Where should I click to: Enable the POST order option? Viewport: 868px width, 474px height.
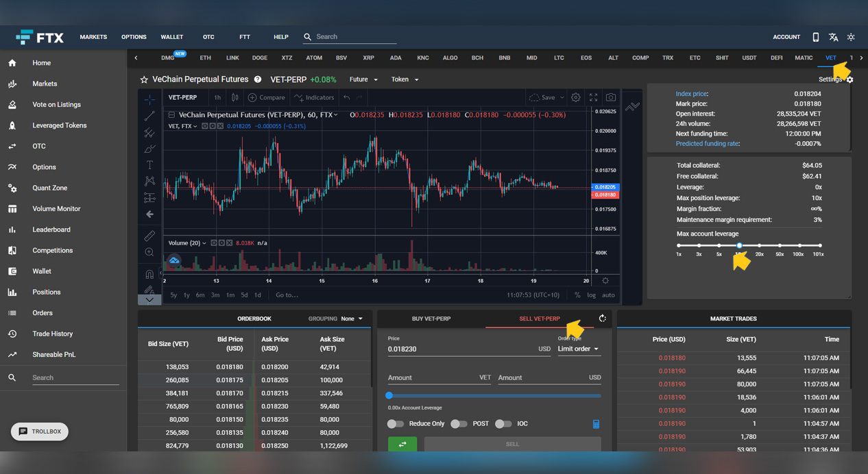click(x=459, y=423)
